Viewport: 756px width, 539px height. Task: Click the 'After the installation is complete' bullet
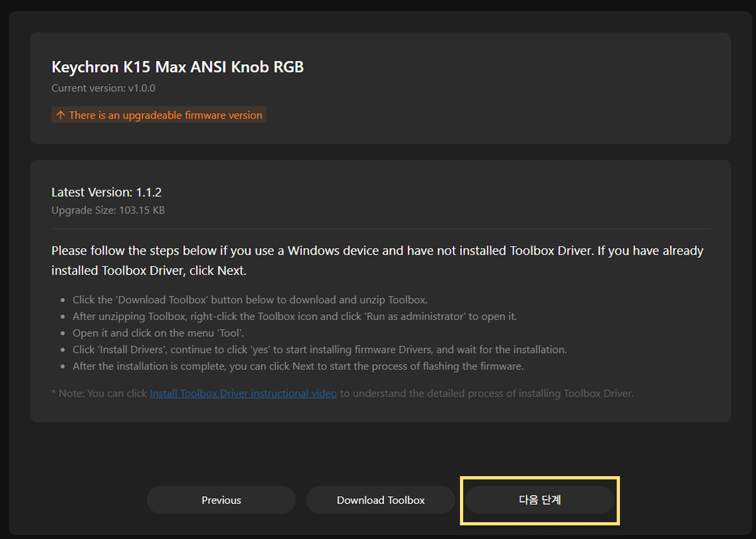pos(297,366)
